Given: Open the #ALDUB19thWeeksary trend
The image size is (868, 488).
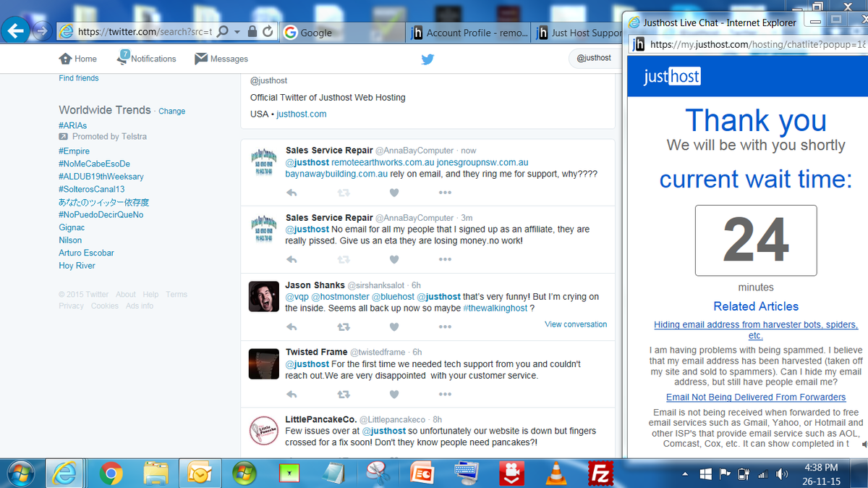Looking at the screenshot, I should pos(101,177).
